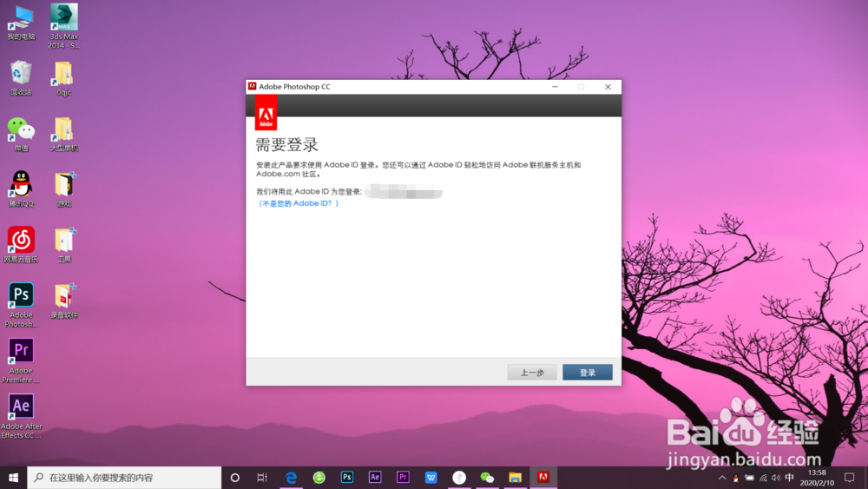Click the 登录 sign-in button

pyautogui.click(x=588, y=372)
